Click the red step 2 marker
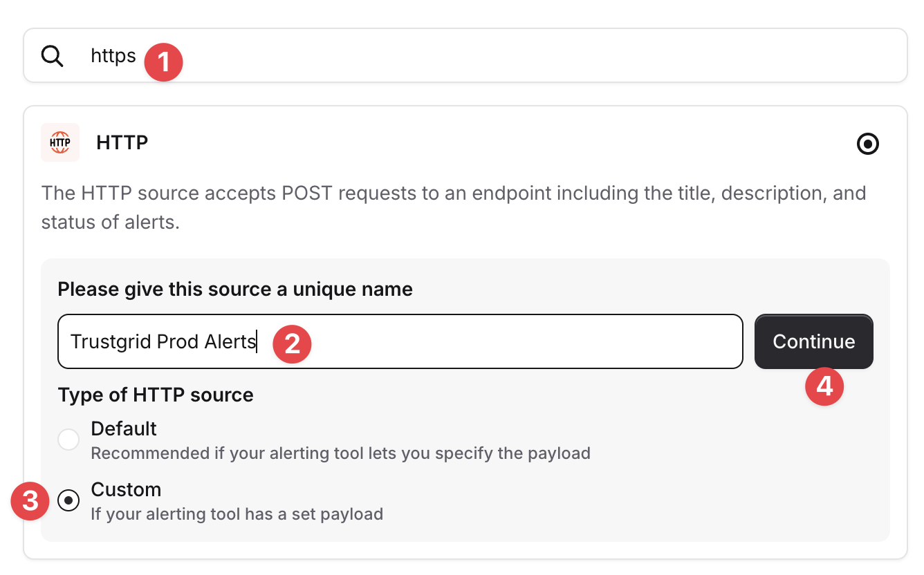 coord(292,343)
